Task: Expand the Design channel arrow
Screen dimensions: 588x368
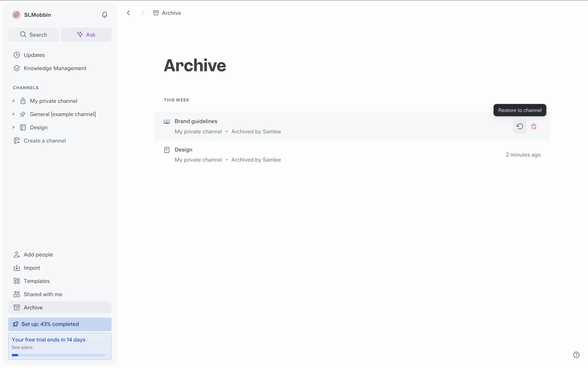Action: [x=13, y=127]
